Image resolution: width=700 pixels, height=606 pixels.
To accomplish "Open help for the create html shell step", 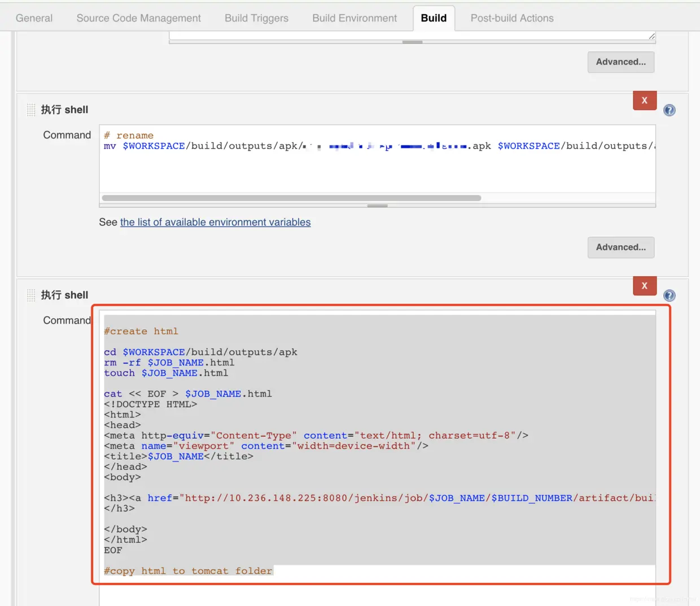I will coord(670,295).
